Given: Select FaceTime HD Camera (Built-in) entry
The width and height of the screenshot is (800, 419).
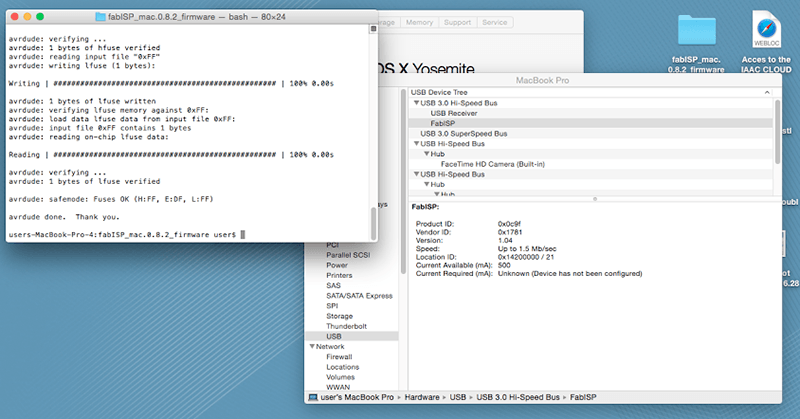Looking at the screenshot, I should click(x=493, y=164).
